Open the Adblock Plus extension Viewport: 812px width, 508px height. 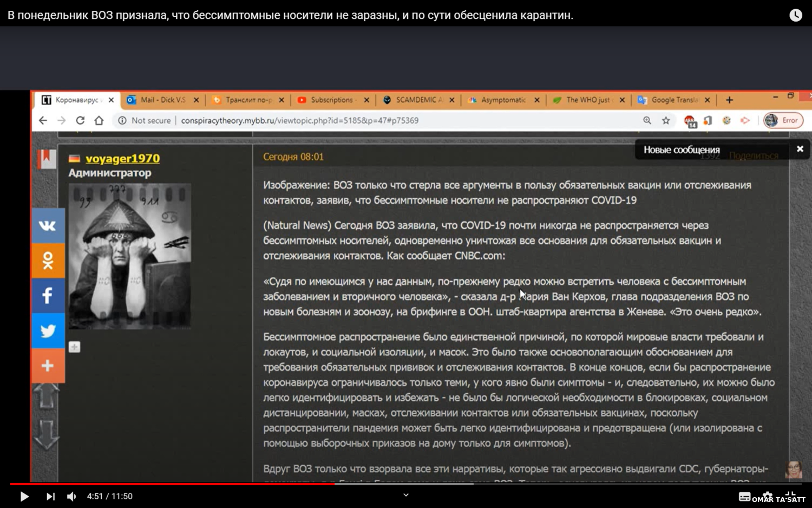coord(690,121)
